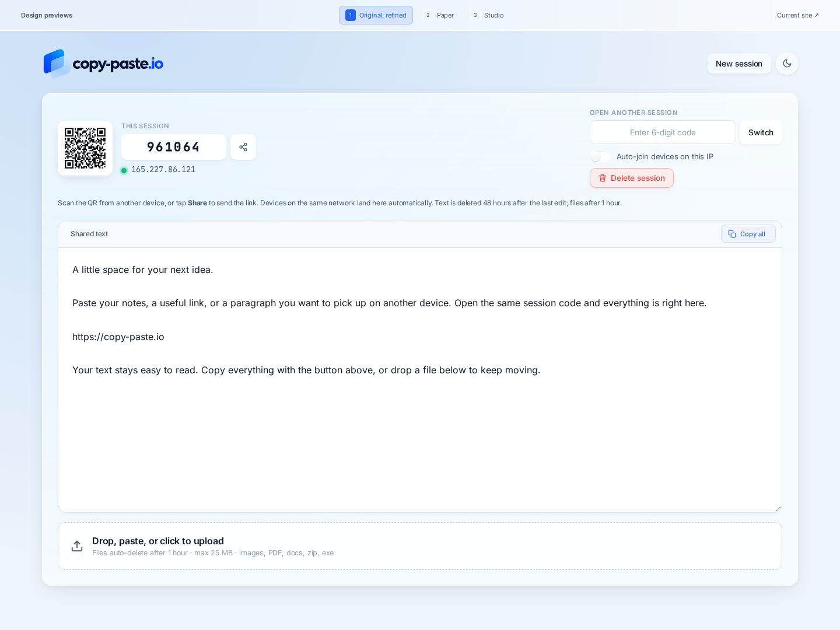Viewport: 840px width, 630px height.
Task: Click the Drop, paste, or click to upload zone
Action: (420, 546)
